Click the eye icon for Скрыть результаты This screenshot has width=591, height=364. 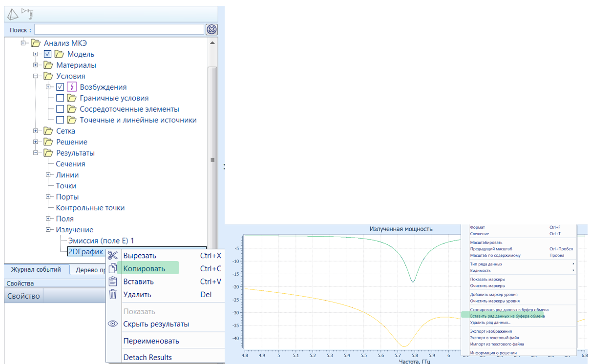click(113, 324)
